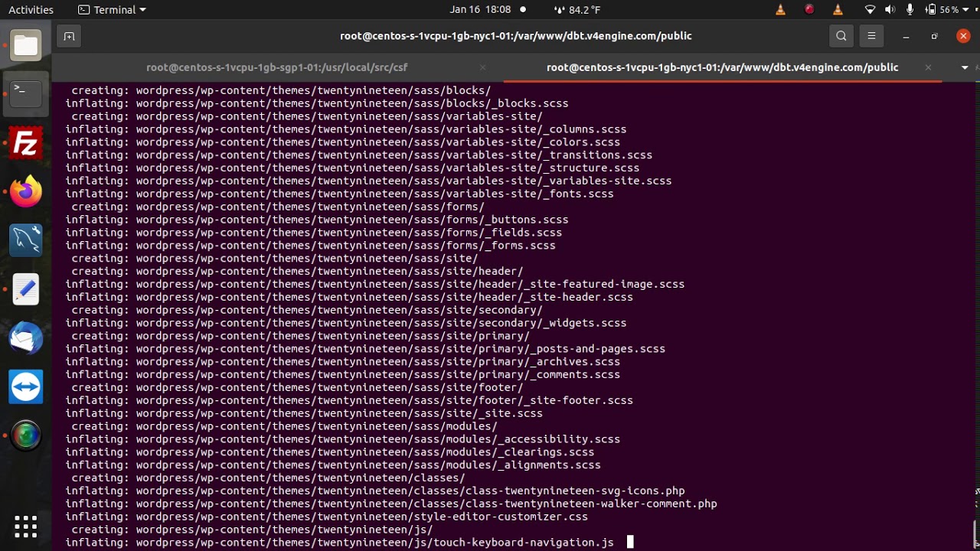Expand the tab list dropdown arrow
The width and height of the screenshot is (980, 551).
pos(965,67)
